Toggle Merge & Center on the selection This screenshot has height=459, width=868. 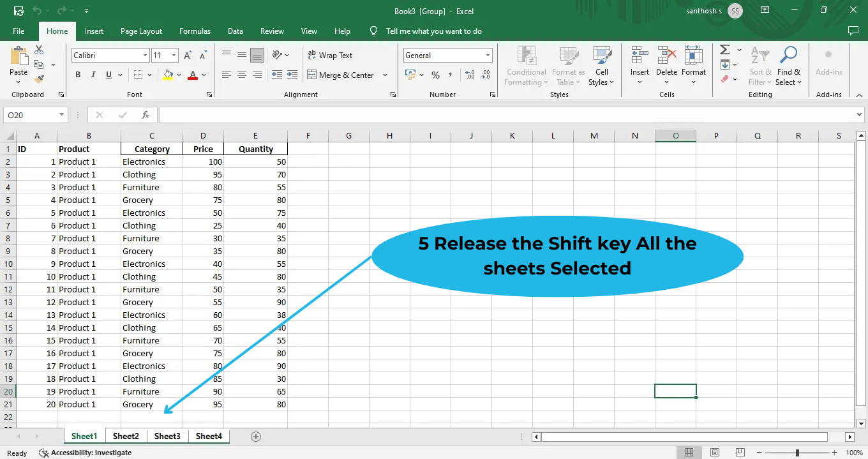(343, 75)
